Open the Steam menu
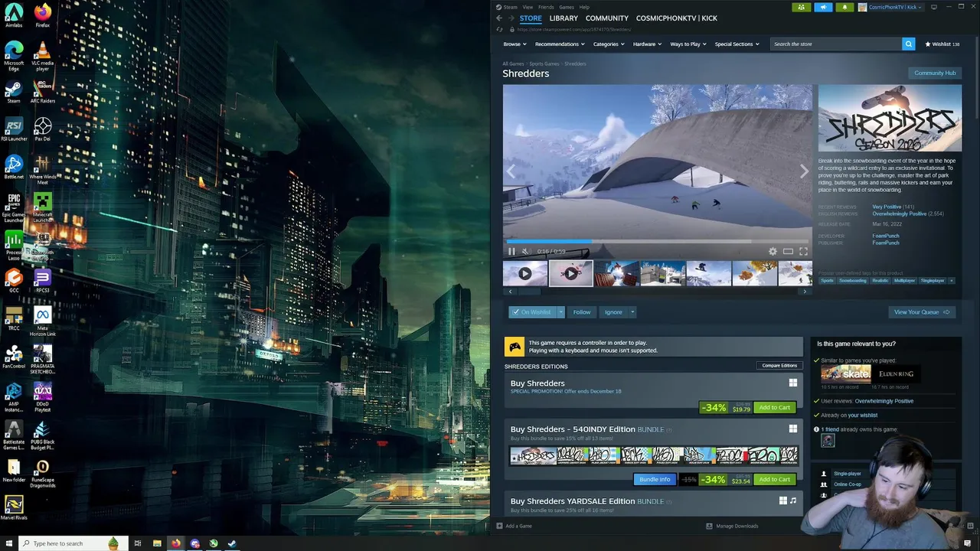 point(510,7)
